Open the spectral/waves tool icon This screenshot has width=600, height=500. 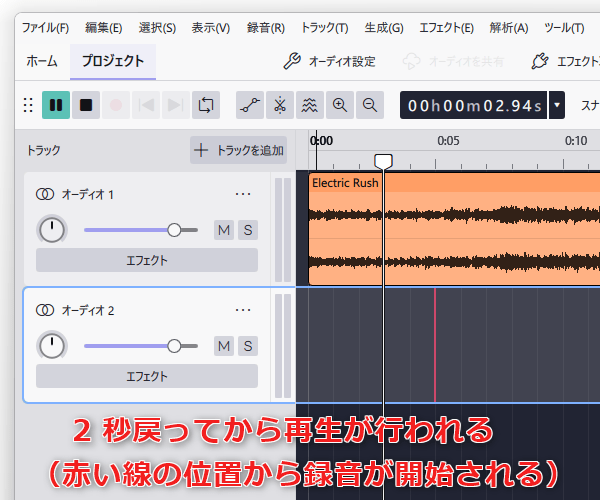(x=310, y=105)
